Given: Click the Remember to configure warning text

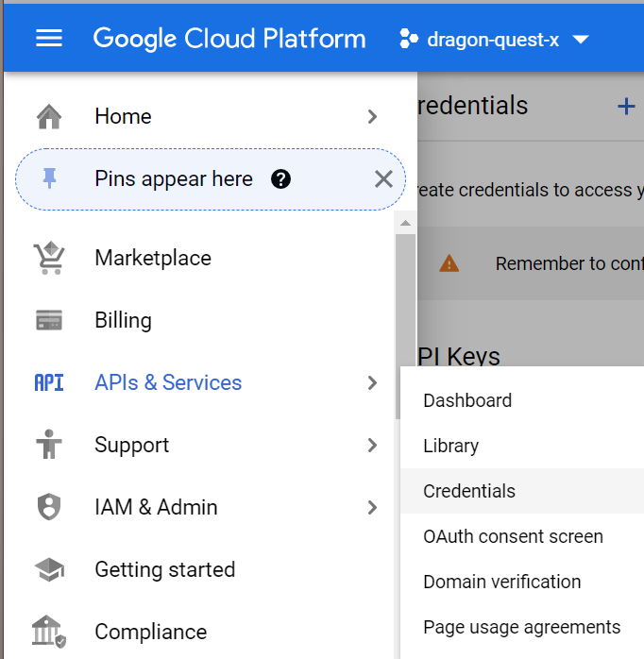Looking at the screenshot, I should click(x=569, y=263).
